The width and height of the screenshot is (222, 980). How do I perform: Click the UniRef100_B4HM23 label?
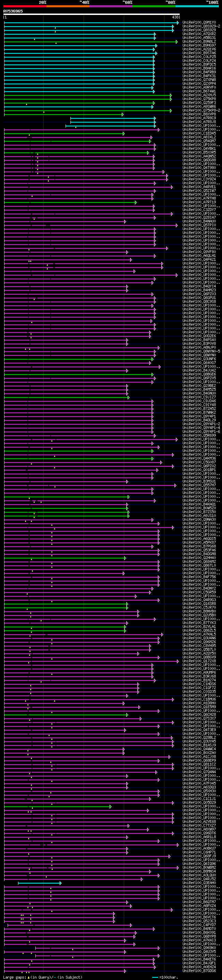tap(199, 290)
